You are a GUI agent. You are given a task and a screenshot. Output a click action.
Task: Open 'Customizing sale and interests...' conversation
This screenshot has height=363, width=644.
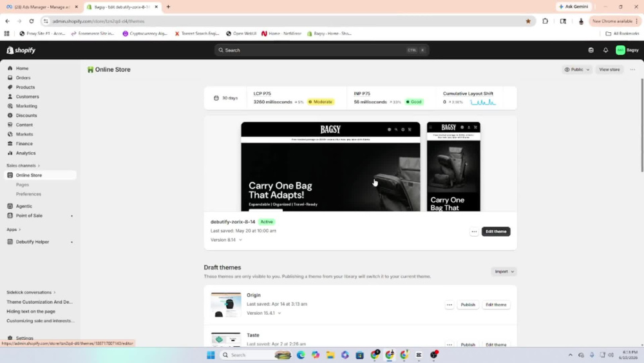pyautogui.click(x=40, y=320)
